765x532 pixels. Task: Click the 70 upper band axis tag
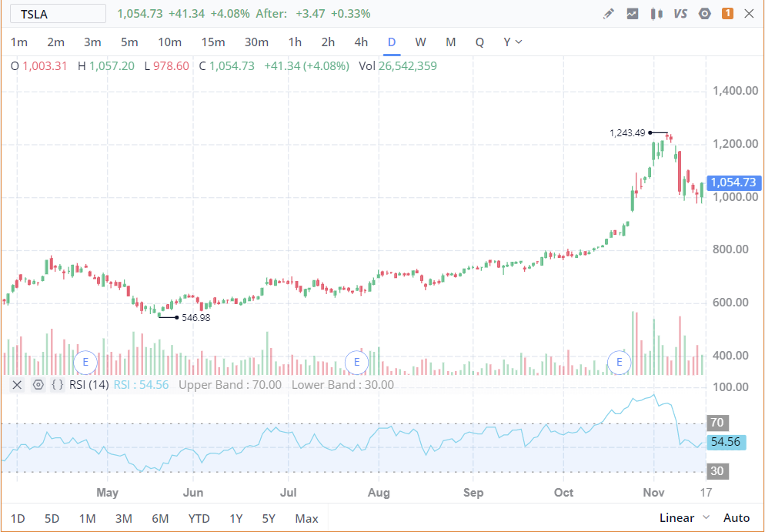(717, 422)
